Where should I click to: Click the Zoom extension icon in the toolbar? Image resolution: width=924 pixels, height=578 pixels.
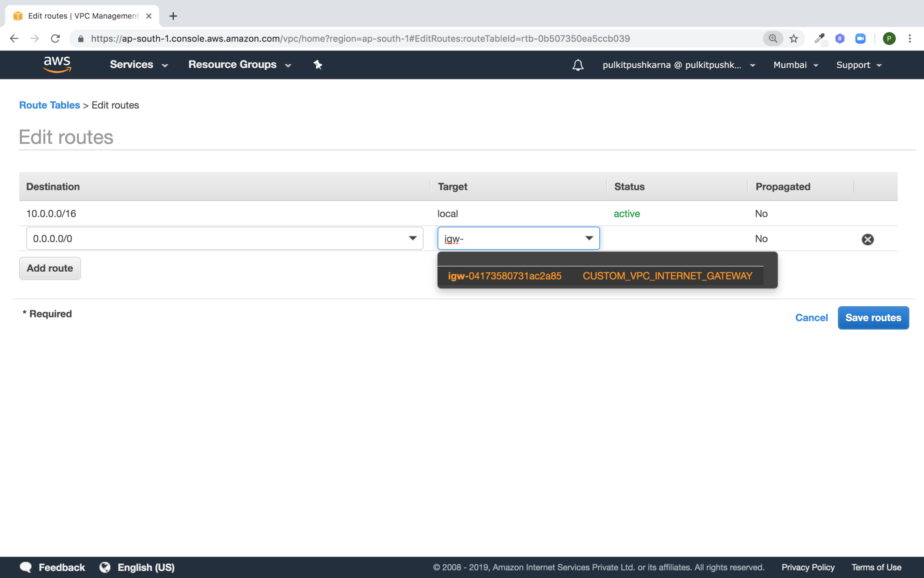coord(860,39)
